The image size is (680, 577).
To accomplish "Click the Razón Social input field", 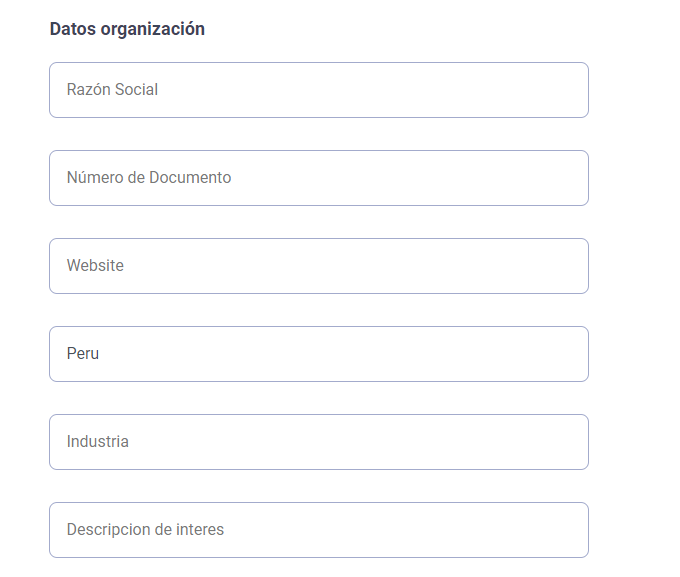I will (318, 90).
